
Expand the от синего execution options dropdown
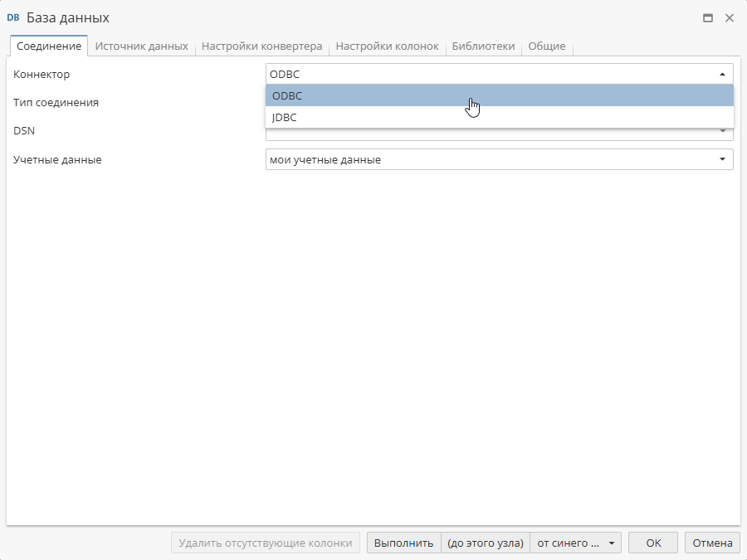click(612, 543)
